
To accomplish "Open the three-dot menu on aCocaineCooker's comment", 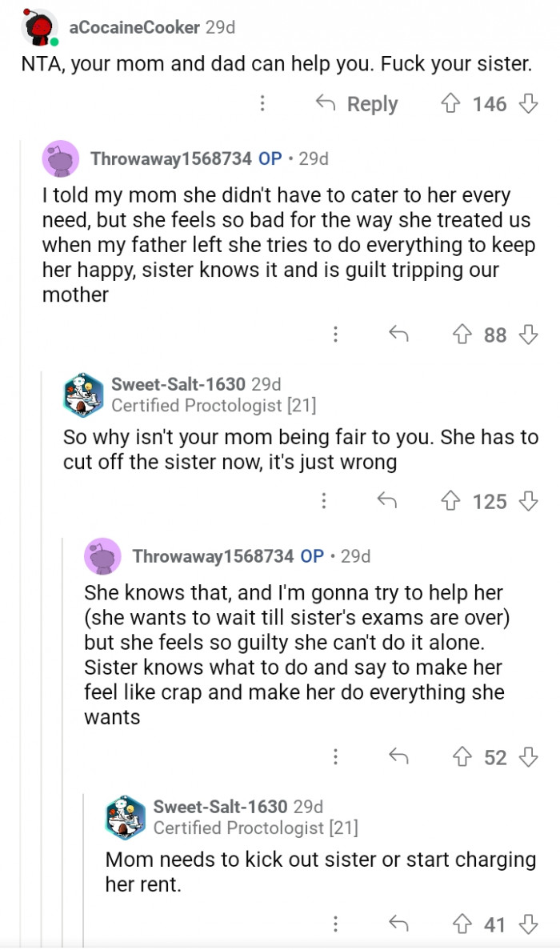I will (264, 104).
